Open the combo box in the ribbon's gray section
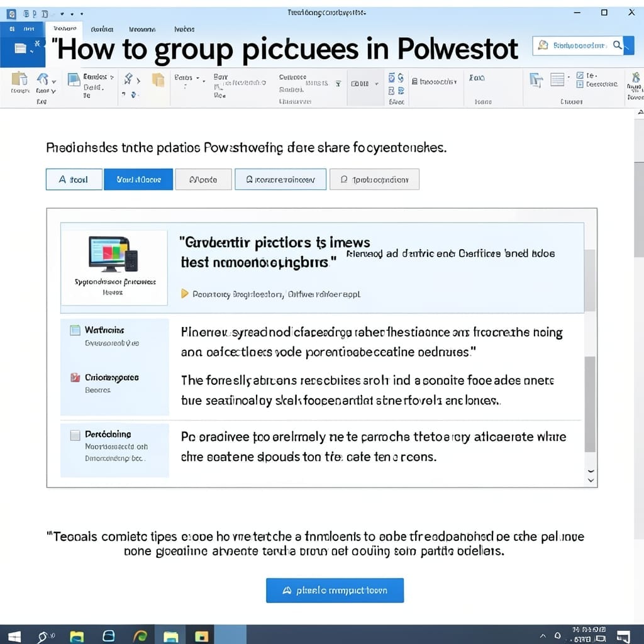 pyautogui.click(x=364, y=84)
